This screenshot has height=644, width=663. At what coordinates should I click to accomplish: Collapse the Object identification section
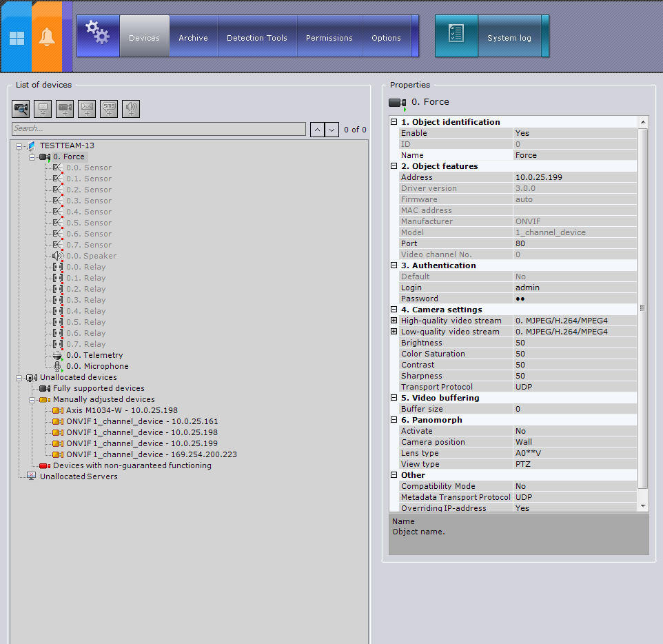pos(394,122)
